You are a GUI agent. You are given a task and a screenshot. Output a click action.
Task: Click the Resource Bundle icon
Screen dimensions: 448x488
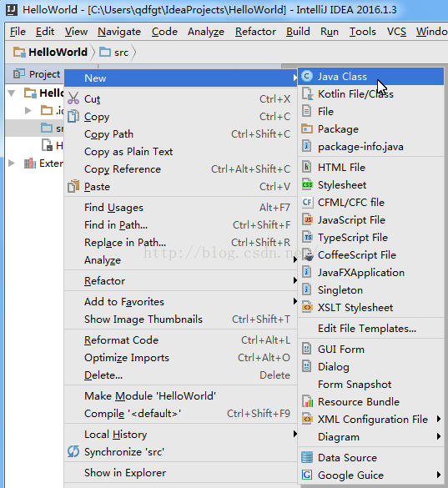[x=307, y=401]
